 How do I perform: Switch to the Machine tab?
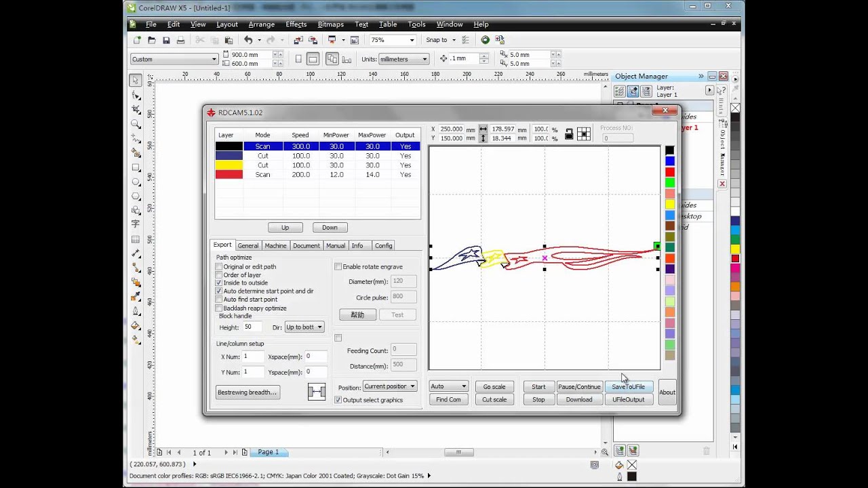[x=275, y=245]
